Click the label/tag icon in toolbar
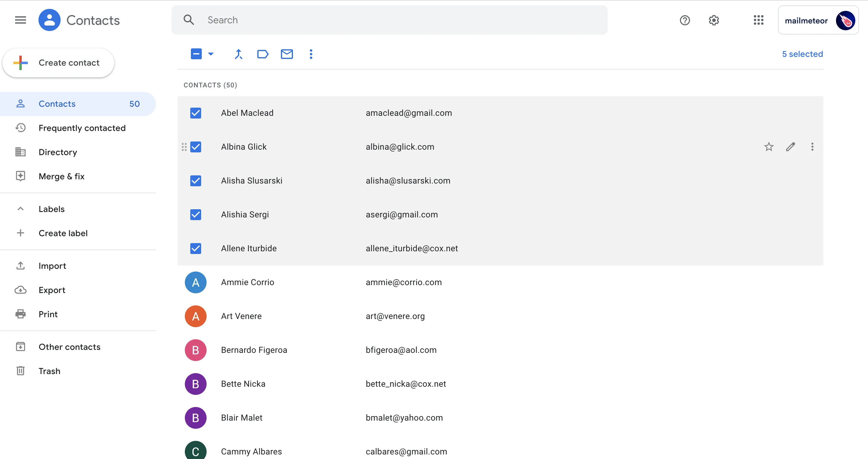868x459 pixels. pyautogui.click(x=262, y=54)
